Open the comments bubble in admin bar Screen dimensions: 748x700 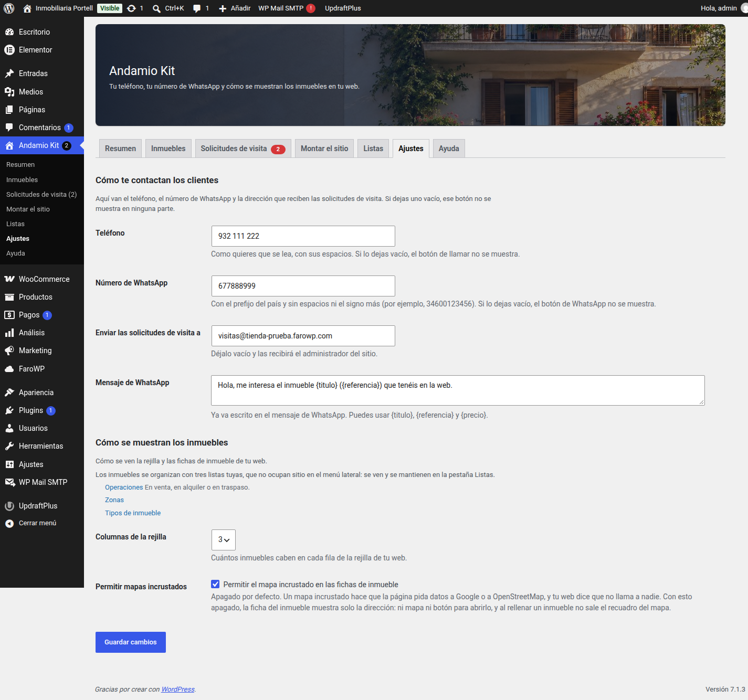197,8
